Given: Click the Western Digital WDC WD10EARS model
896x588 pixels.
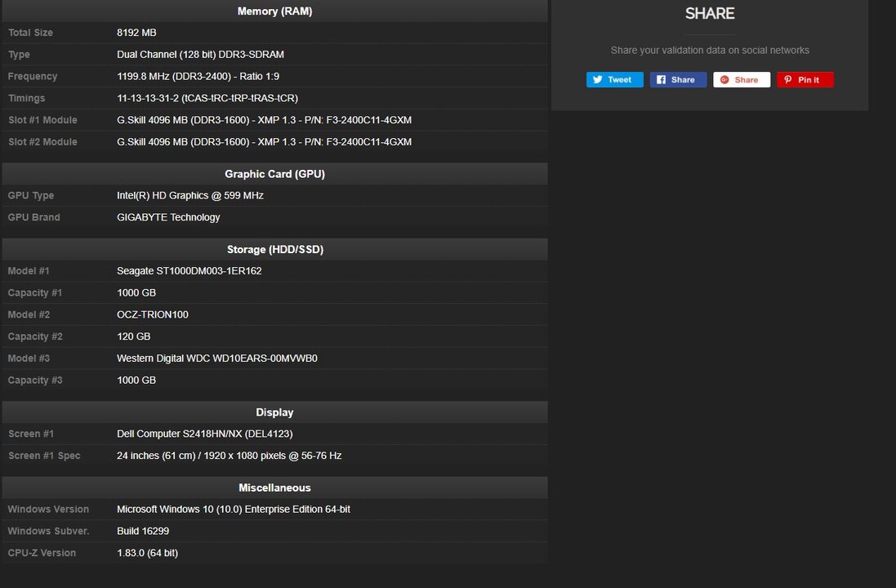Looking at the screenshot, I should pyautogui.click(x=217, y=359).
